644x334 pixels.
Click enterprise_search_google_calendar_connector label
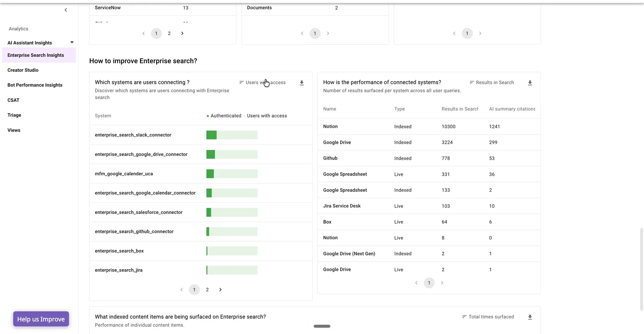[145, 193]
